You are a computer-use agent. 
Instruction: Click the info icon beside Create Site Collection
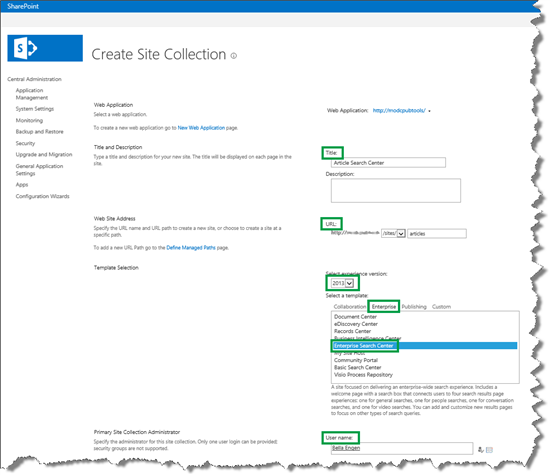234,56
